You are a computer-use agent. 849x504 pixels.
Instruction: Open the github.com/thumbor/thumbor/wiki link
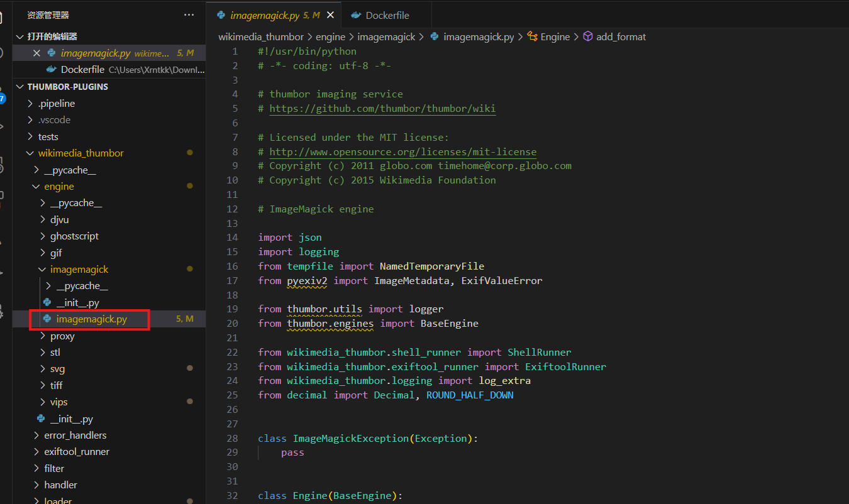pyautogui.click(x=382, y=109)
